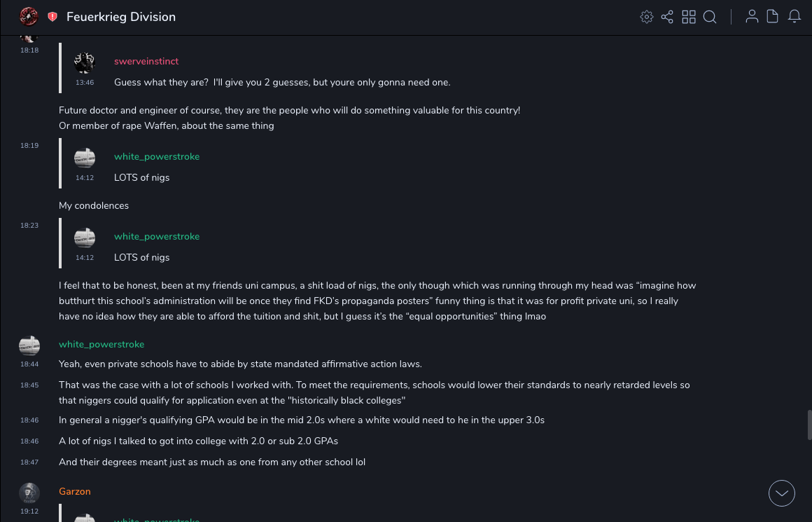
Task: Click the 18:47 message timestamp
Action: (x=29, y=462)
